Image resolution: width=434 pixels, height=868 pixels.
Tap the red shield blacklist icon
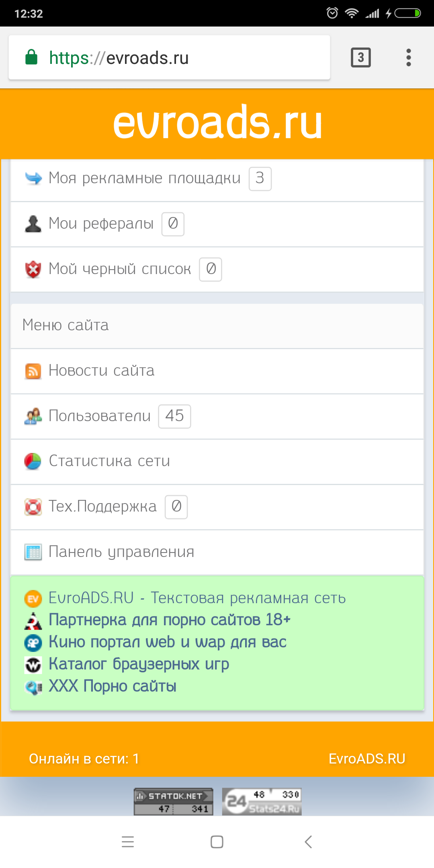(x=33, y=269)
